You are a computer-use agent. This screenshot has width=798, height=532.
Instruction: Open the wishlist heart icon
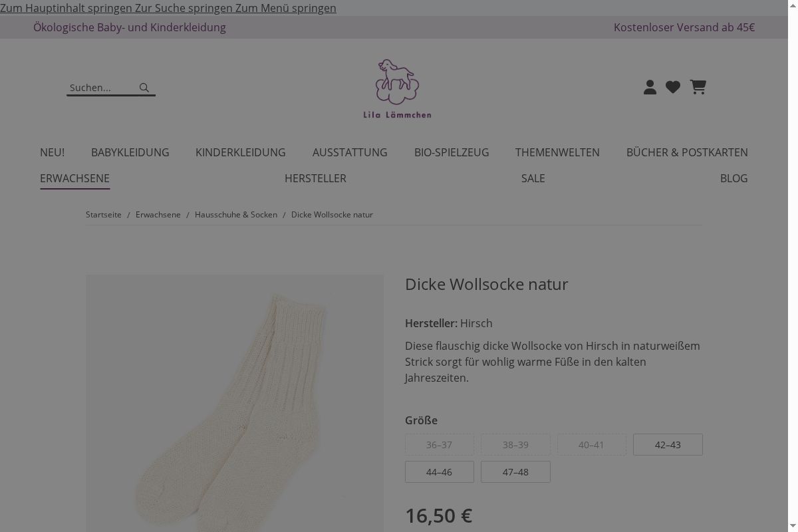pos(673,87)
